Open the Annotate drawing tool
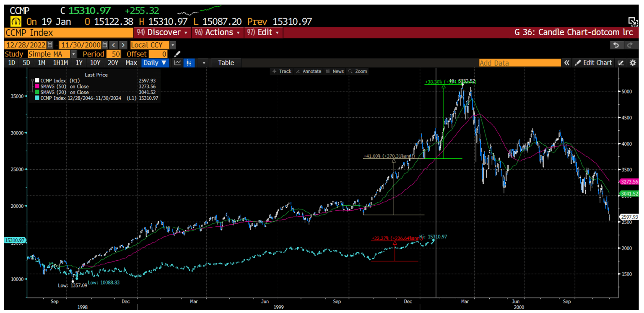644x313 pixels. [x=309, y=71]
